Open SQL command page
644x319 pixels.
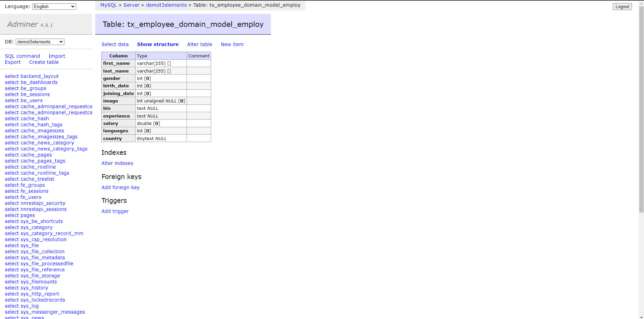[x=22, y=56]
